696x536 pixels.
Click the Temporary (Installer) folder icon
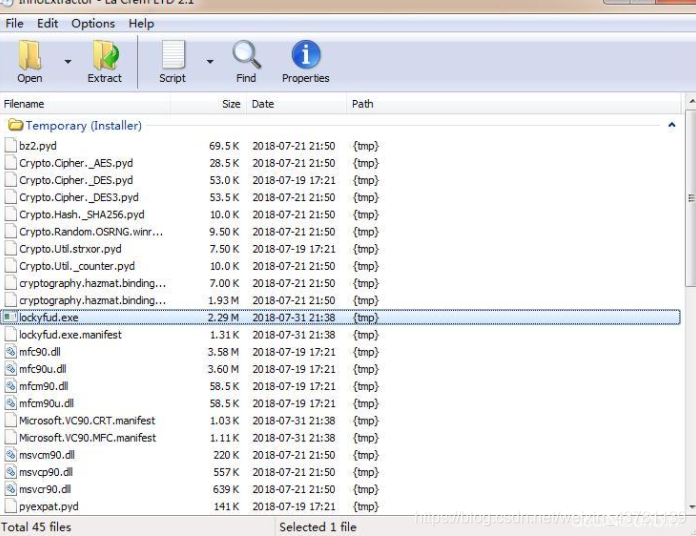click(x=15, y=125)
